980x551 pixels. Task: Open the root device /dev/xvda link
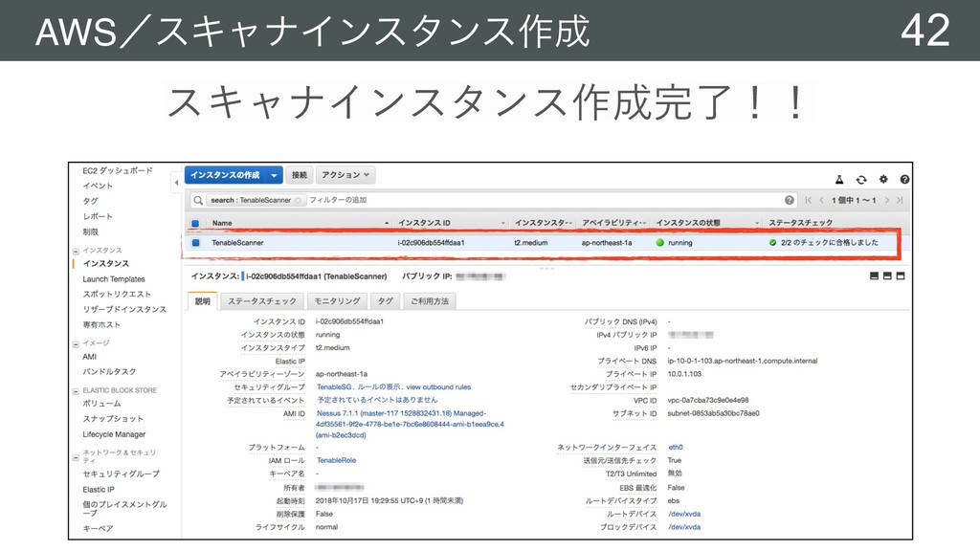(x=684, y=514)
